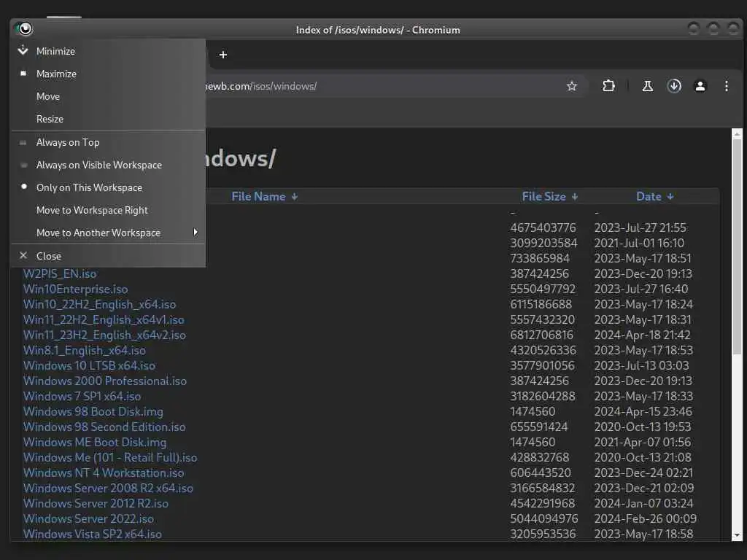Viewport: 747px width, 560px height.
Task: Open the Chromium three-dot menu
Action: 726,86
